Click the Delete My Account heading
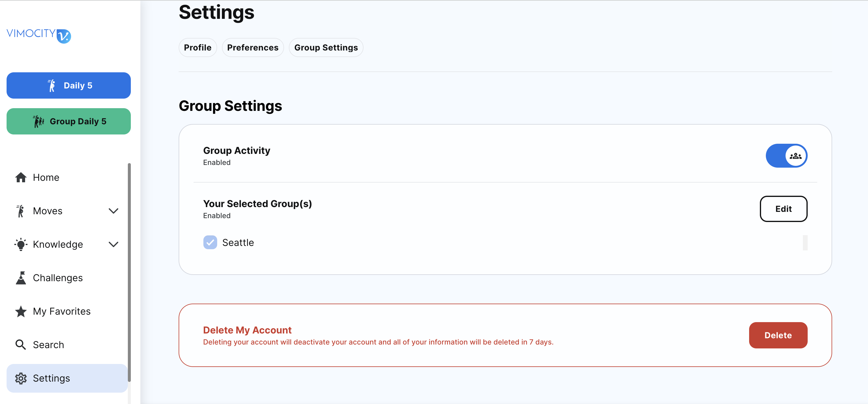This screenshot has width=868, height=404. [247, 330]
